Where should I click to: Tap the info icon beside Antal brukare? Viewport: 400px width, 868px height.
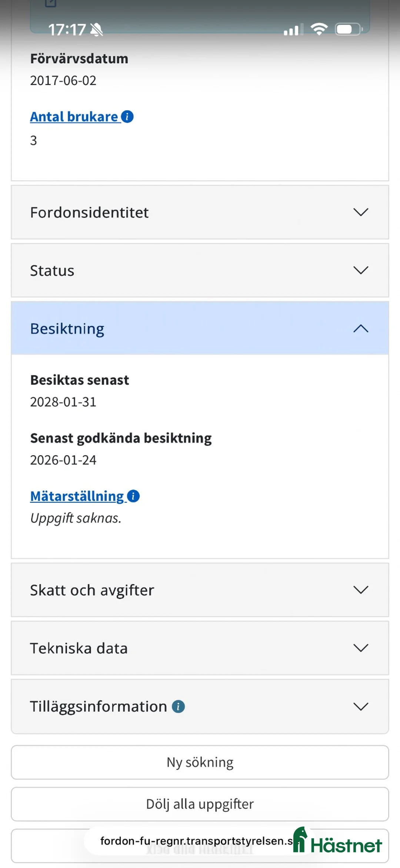tap(127, 117)
